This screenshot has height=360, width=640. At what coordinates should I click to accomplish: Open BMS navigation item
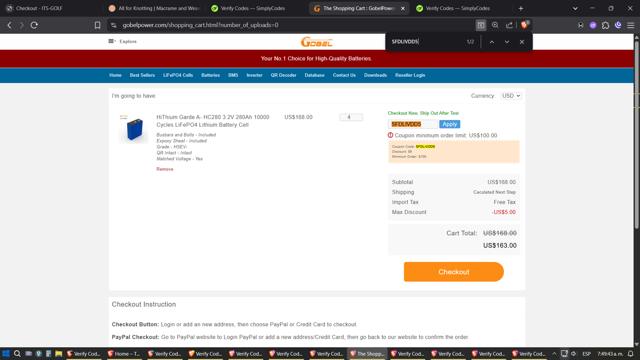click(x=233, y=75)
